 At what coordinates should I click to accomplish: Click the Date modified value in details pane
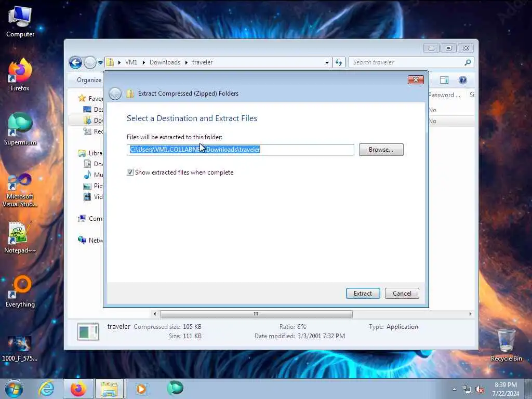[x=321, y=336]
